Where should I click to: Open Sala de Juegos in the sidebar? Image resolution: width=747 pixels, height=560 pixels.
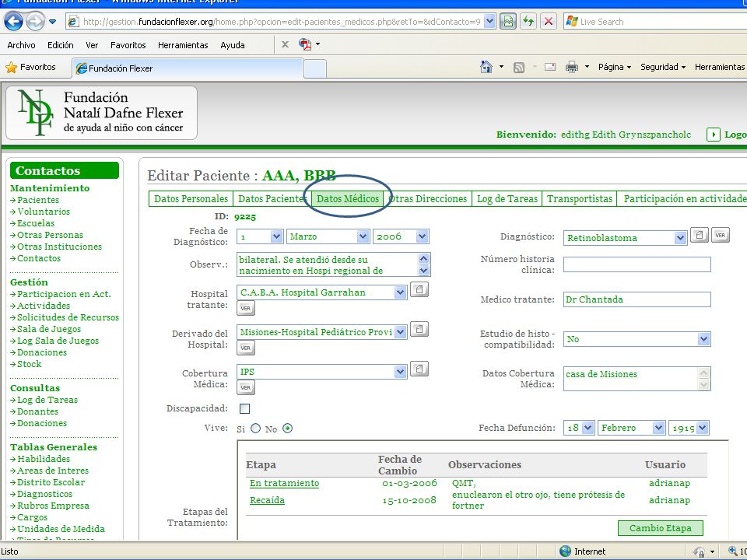pos(49,329)
